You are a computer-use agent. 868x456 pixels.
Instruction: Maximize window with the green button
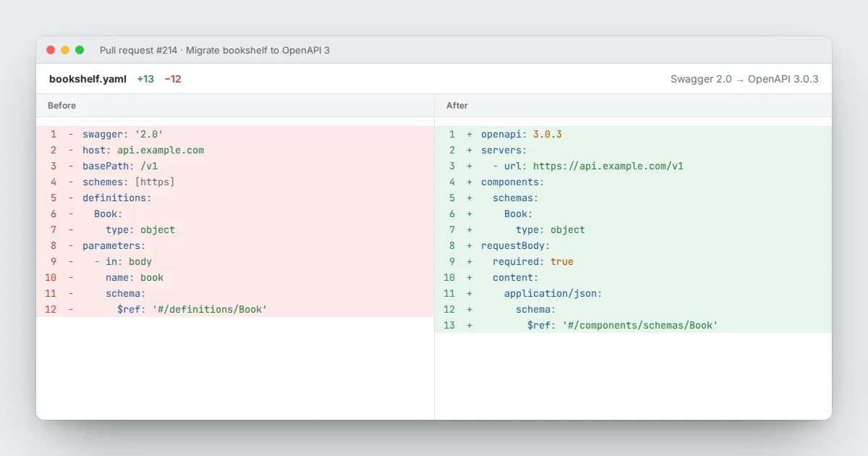[x=80, y=50]
